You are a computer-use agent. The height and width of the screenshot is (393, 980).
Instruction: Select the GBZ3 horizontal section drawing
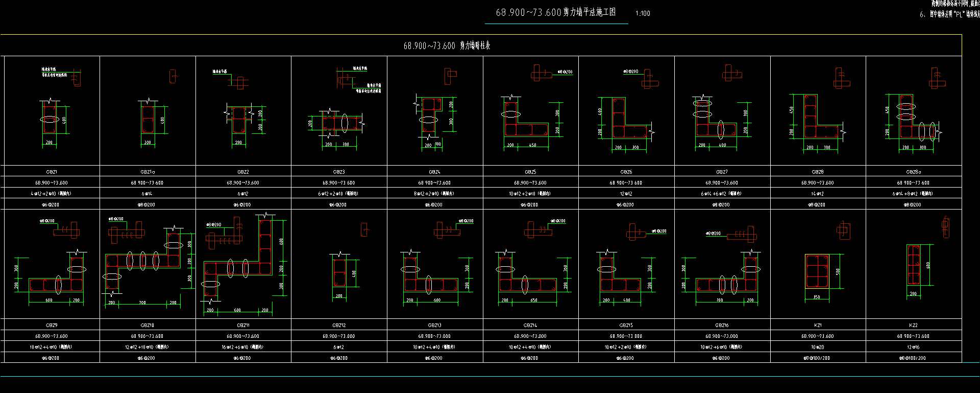click(x=343, y=123)
